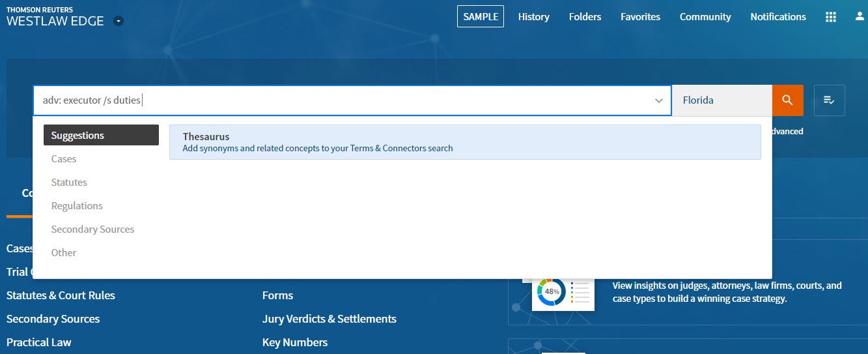This screenshot has height=354, width=868.
Task: Open the user profile icon
Action: coord(860,17)
